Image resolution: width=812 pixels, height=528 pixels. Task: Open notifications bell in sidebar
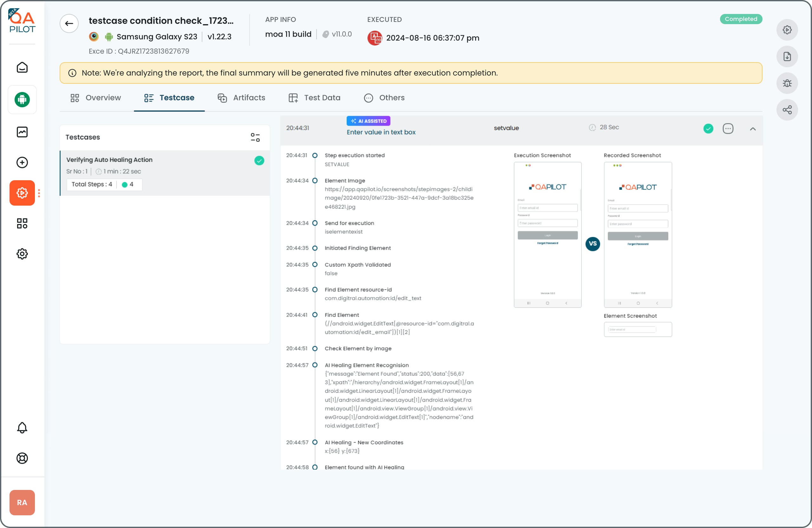pyautogui.click(x=22, y=428)
